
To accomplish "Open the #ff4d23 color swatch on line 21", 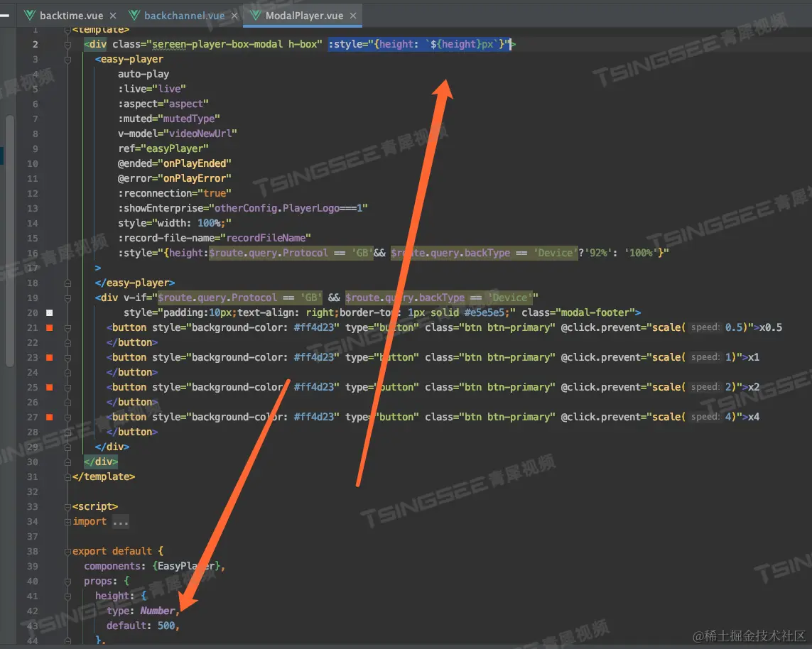I will click(50, 327).
